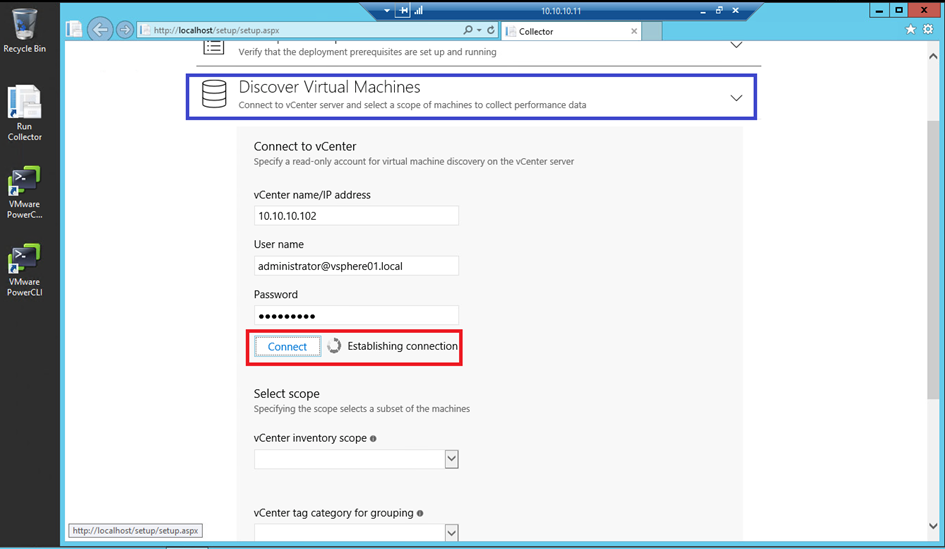Collapse the Discover Virtual Machines section
Viewport: 945px width, 549px height.
pos(736,98)
